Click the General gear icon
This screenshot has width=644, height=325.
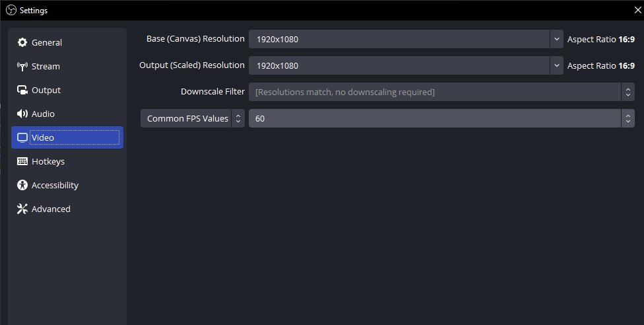pos(22,42)
